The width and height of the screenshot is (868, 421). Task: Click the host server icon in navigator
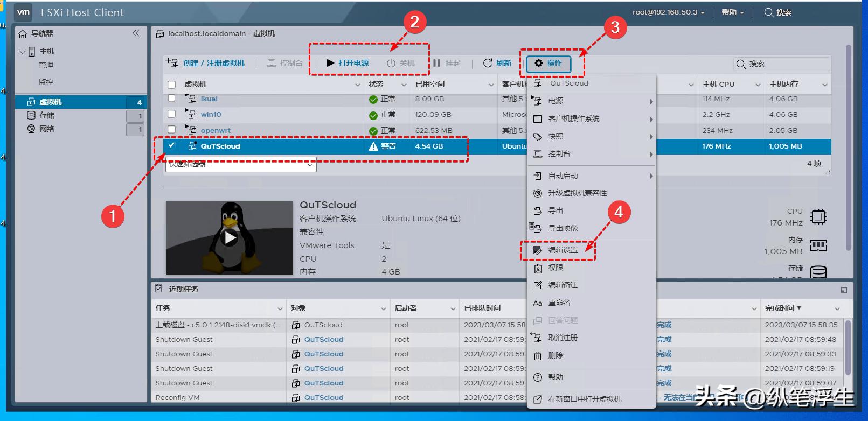tap(32, 52)
